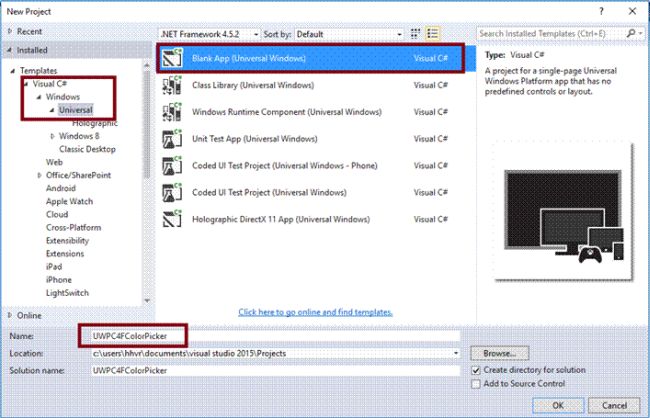
Task: Click the tree scrollbar down arrow
Action: [x=147, y=301]
